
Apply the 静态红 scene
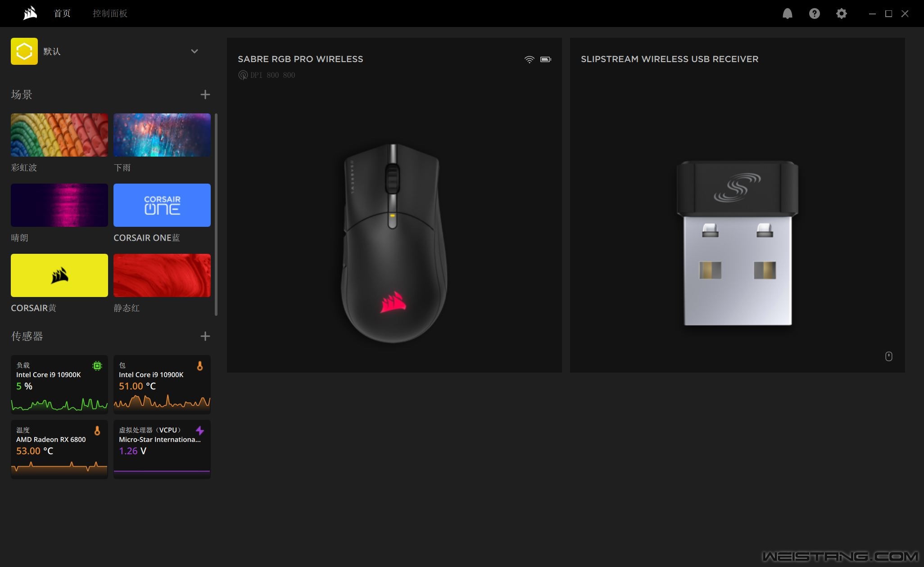162,275
